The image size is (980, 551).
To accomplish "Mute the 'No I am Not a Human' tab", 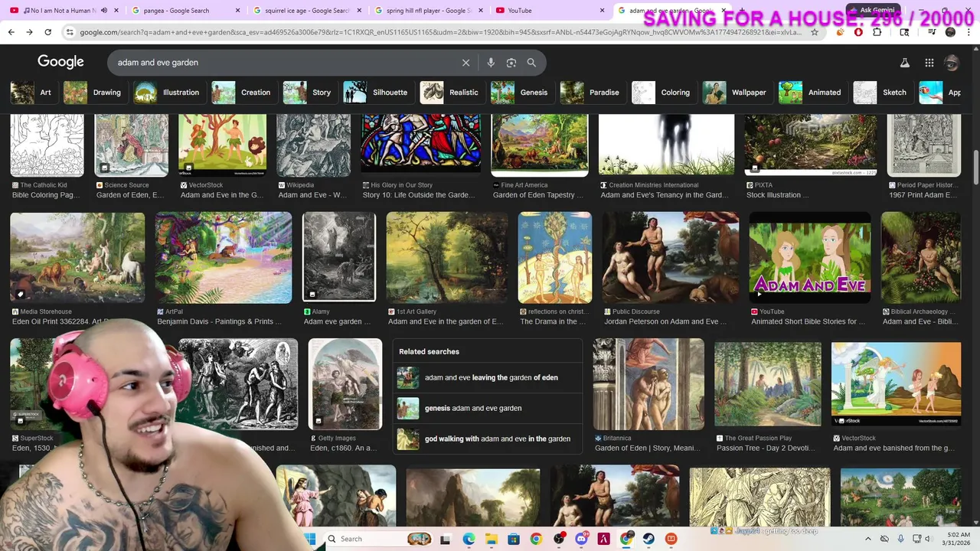I will (104, 11).
